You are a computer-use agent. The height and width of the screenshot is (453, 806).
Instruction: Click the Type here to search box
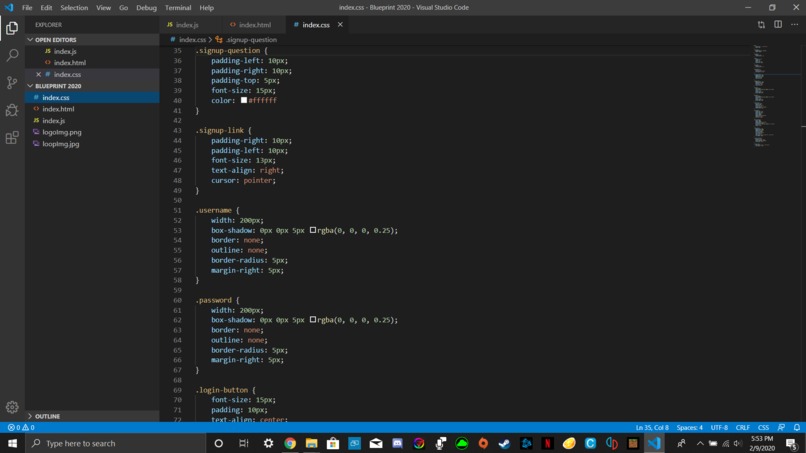[116, 443]
